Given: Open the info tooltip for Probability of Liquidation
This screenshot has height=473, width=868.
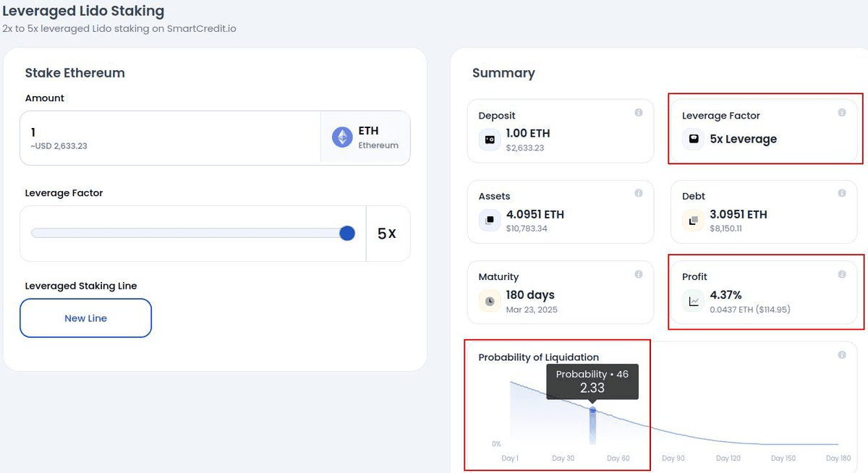Looking at the screenshot, I should coord(841,354).
